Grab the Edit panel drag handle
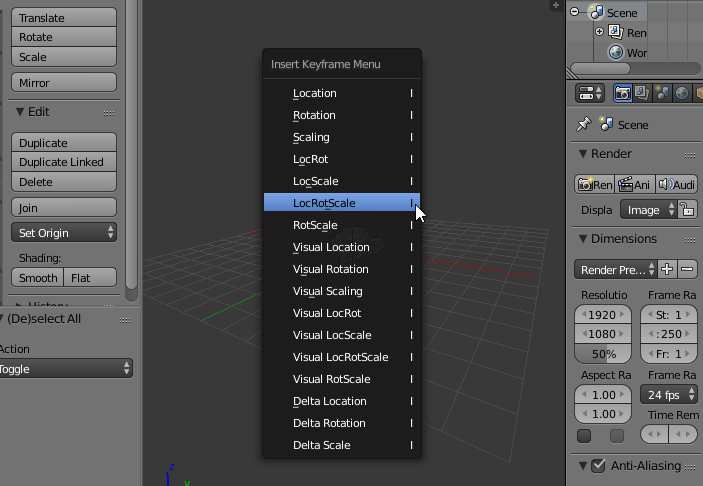 pyautogui.click(x=109, y=113)
